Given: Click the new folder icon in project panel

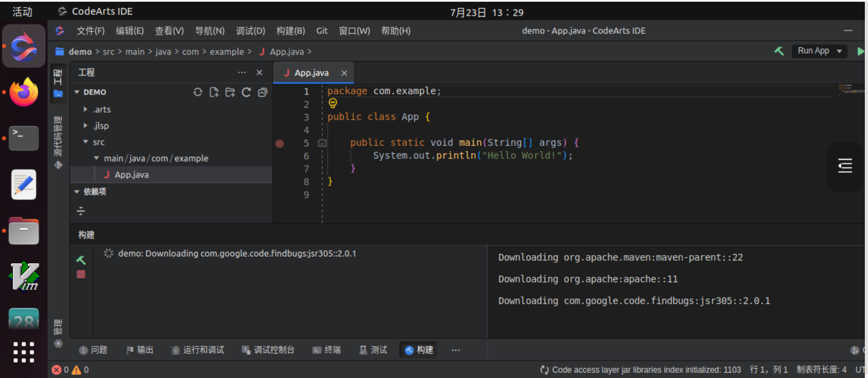Looking at the screenshot, I should (230, 92).
